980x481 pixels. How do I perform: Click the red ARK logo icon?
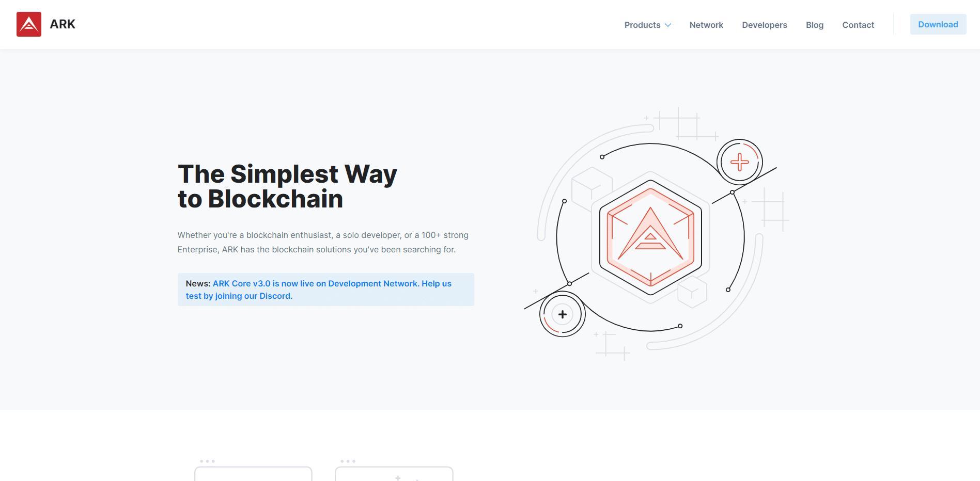(29, 24)
